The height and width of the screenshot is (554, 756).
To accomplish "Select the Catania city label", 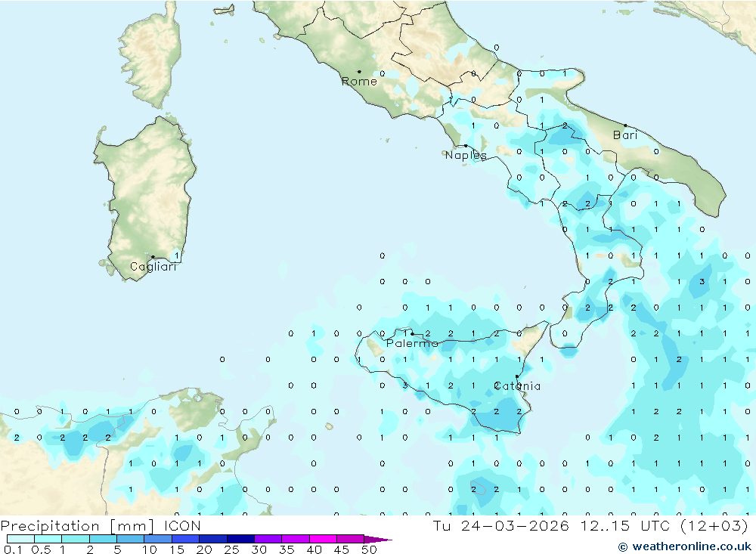I will (517, 385).
